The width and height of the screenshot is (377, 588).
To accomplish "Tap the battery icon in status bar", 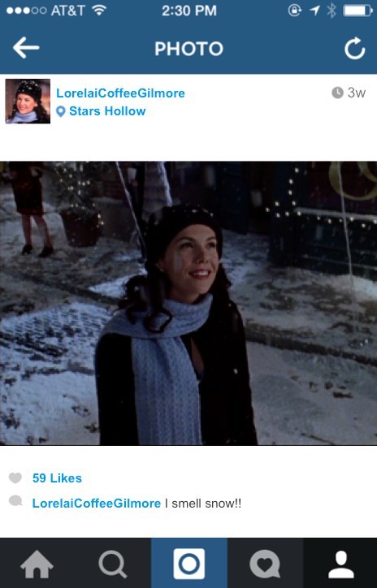I will pos(357,11).
